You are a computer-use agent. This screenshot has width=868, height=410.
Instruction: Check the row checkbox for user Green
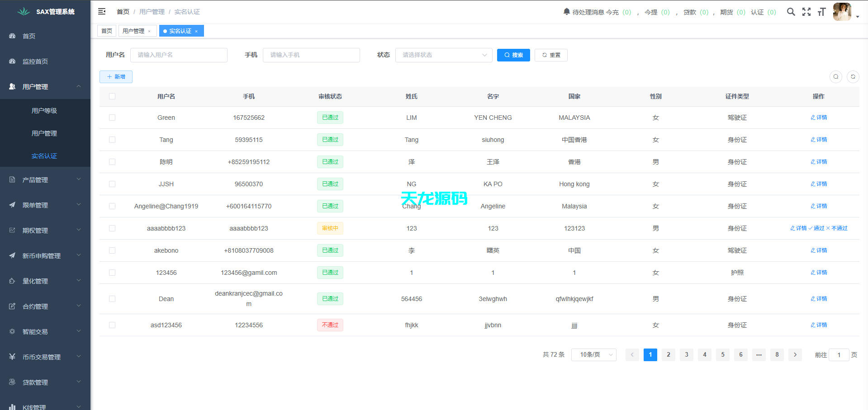coord(112,118)
